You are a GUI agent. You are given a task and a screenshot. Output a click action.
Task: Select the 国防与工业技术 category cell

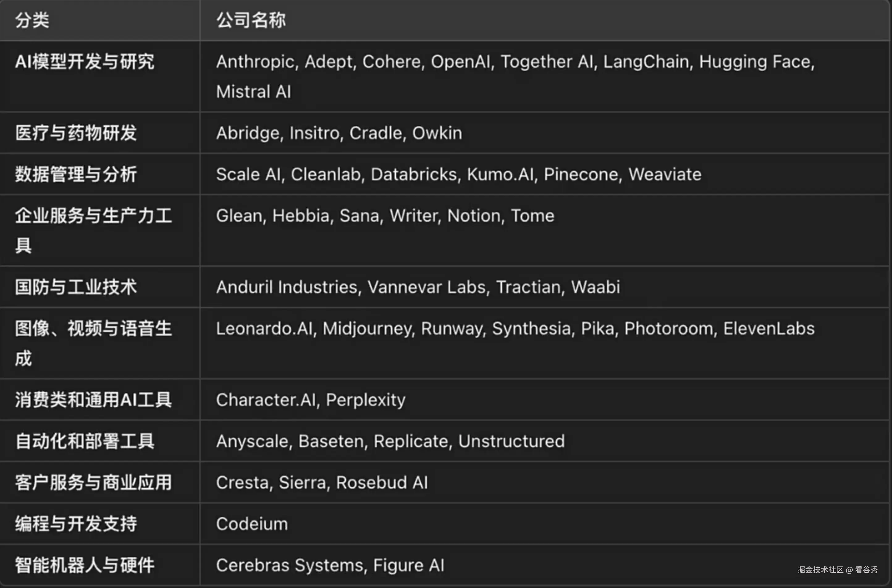pos(100,287)
